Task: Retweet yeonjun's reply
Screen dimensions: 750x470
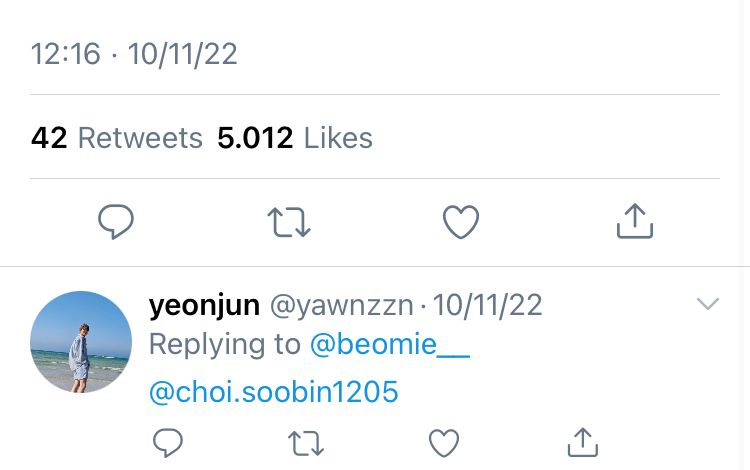Action: coord(304,441)
